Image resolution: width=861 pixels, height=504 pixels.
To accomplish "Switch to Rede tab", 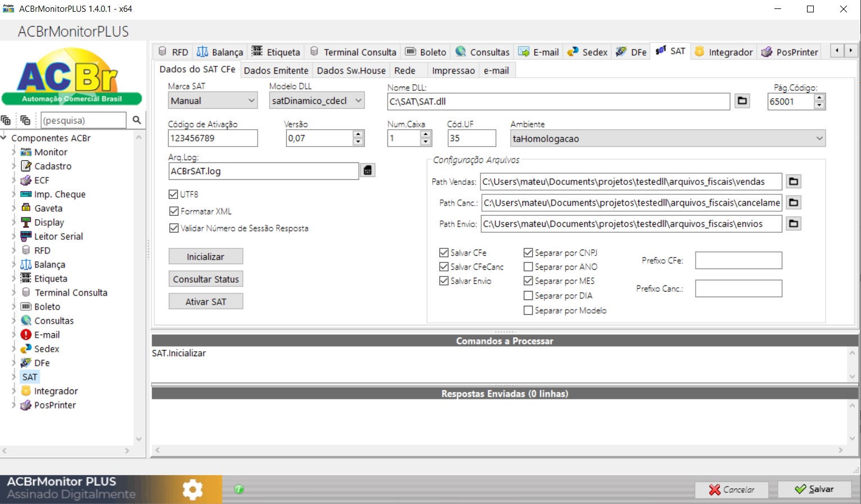I will coord(405,70).
